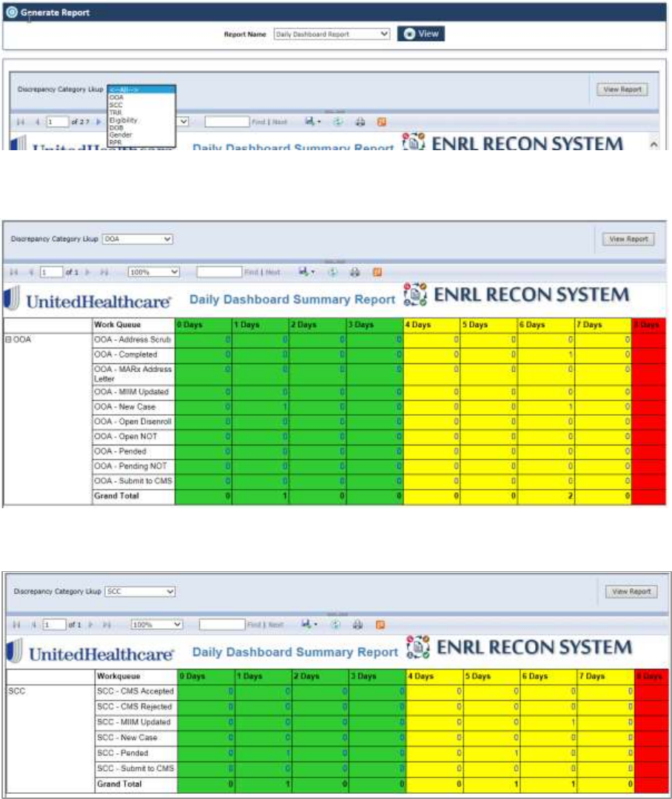The image size is (672, 799).
Task: Click View Report in the top report panel
Action: coord(622,90)
